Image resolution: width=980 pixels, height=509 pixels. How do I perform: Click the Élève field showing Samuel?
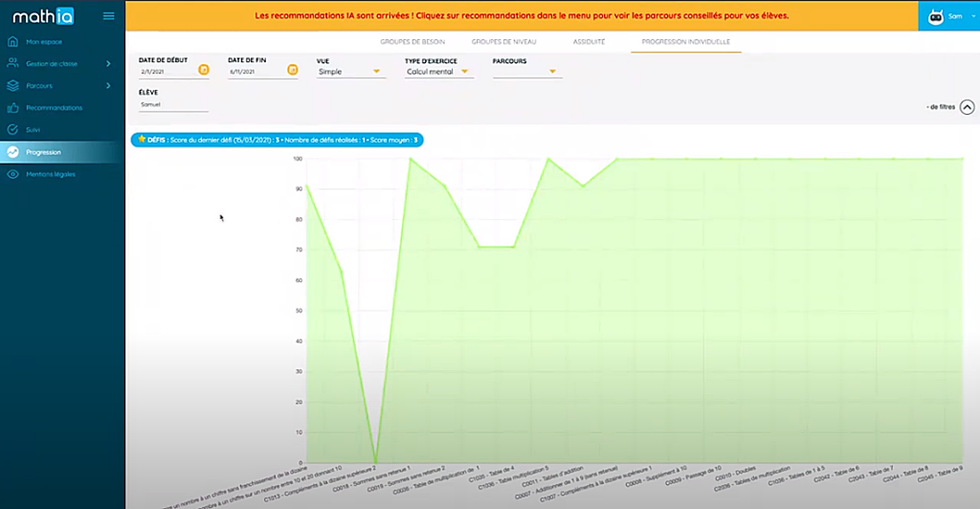(x=172, y=103)
